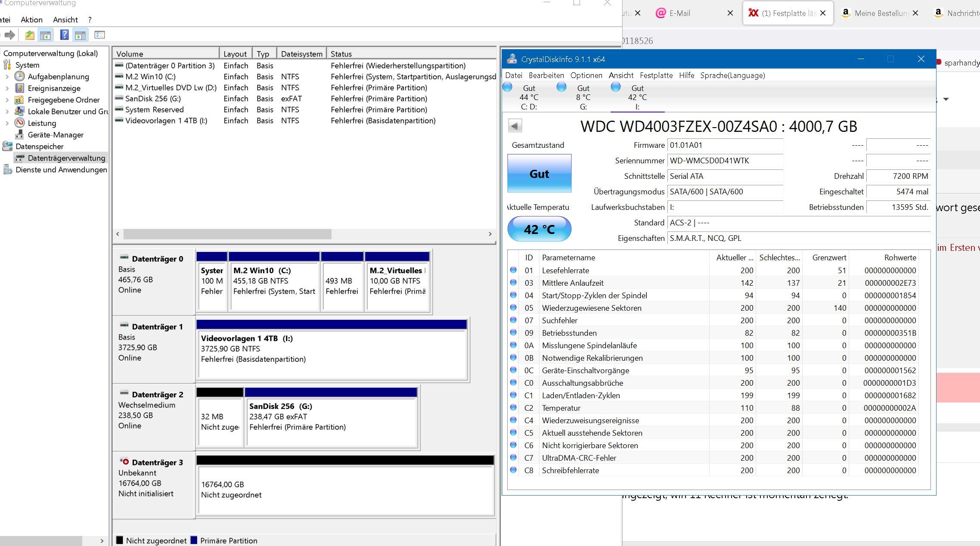Click the blue Help question mark icon

click(64, 35)
